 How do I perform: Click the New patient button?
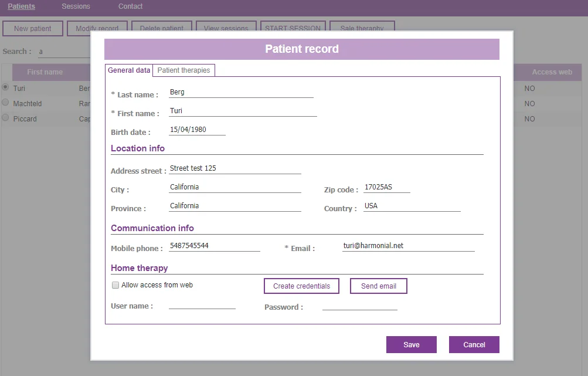click(33, 28)
